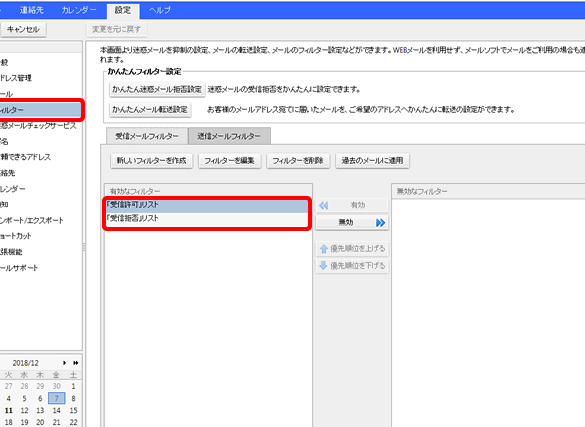Jump forward with calendar double-arrow icon
Viewport: 585px width, 427px height.
tap(76, 363)
